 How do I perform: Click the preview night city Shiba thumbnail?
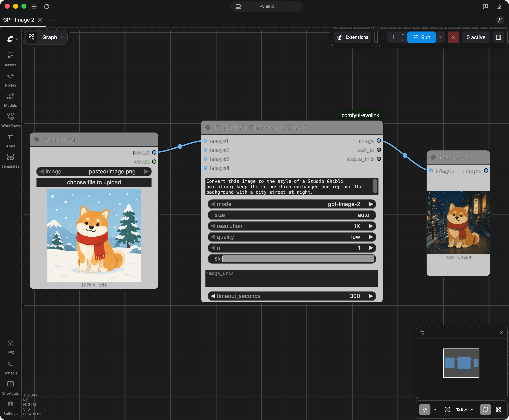pyautogui.click(x=458, y=222)
